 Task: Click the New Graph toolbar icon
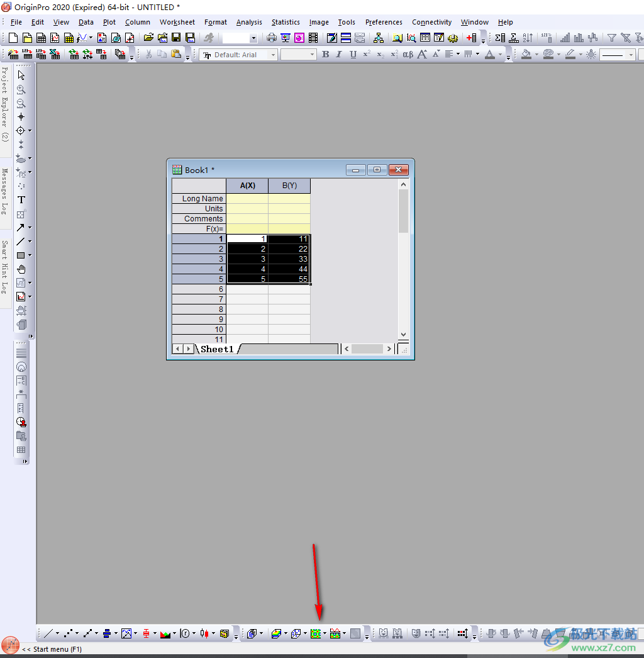click(x=55, y=38)
